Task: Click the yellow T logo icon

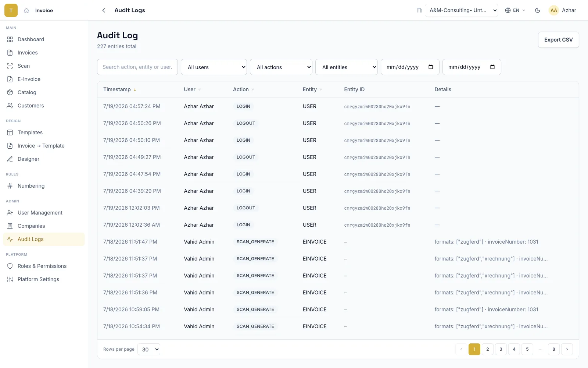Action: [11, 10]
